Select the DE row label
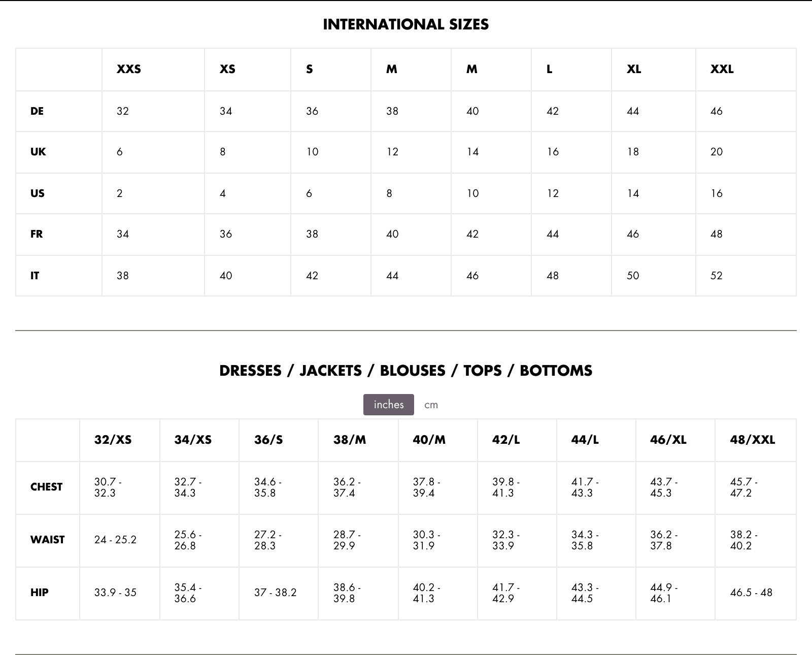812x655 pixels. point(37,111)
